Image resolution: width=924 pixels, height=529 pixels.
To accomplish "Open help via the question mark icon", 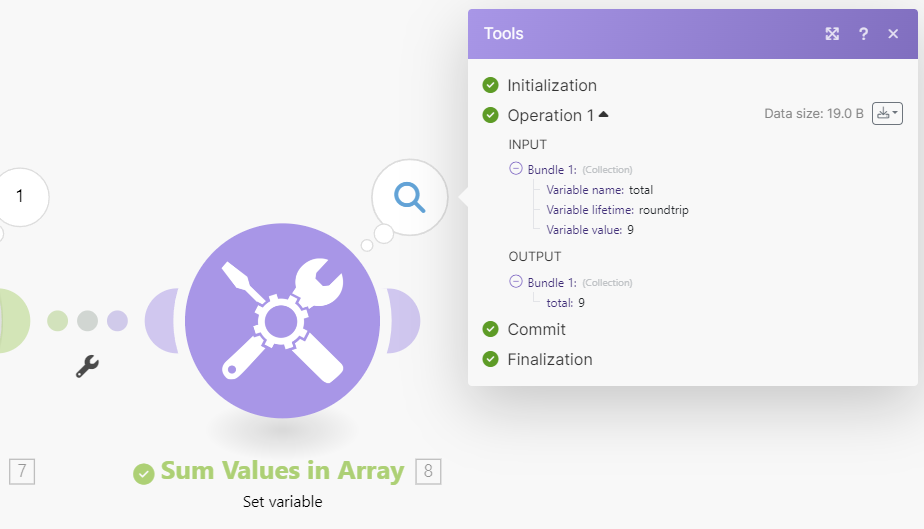I will point(863,34).
